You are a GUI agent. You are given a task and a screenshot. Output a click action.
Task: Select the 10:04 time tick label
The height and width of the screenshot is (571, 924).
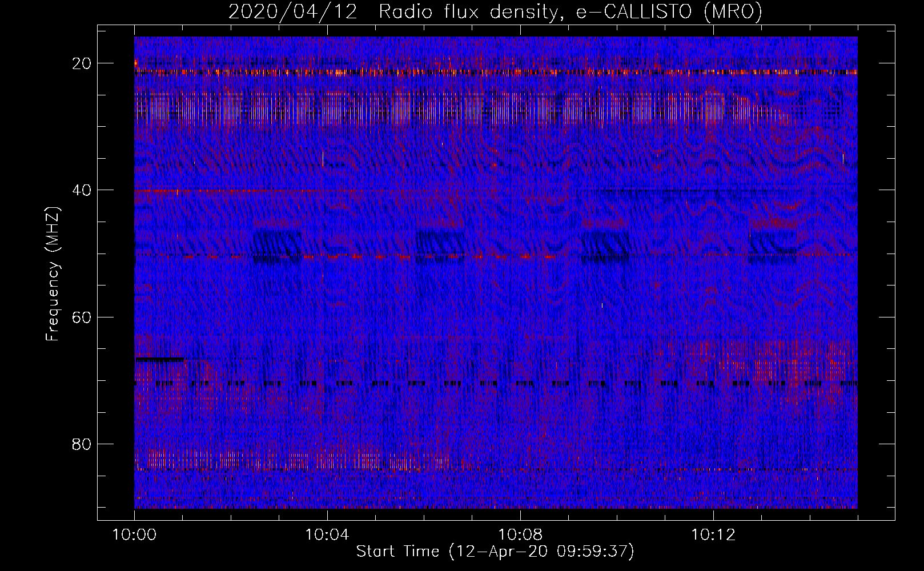click(x=327, y=535)
